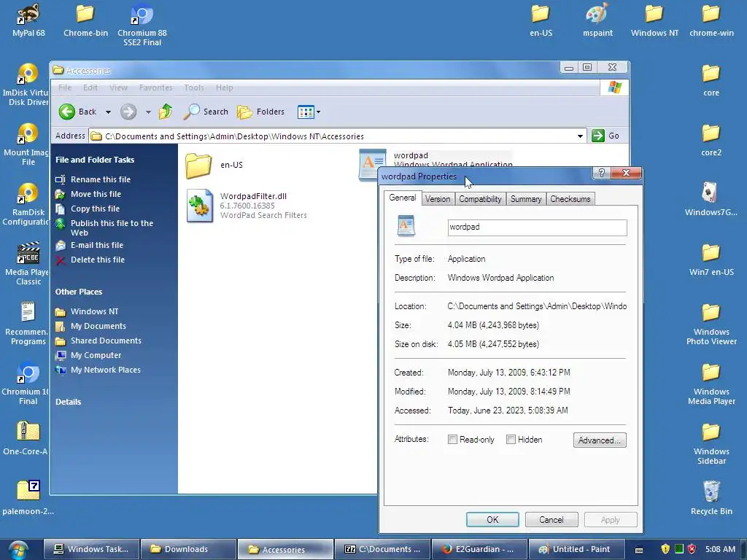Go up one folder level
Image resolution: width=747 pixels, height=560 pixels.
[x=166, y=112]
